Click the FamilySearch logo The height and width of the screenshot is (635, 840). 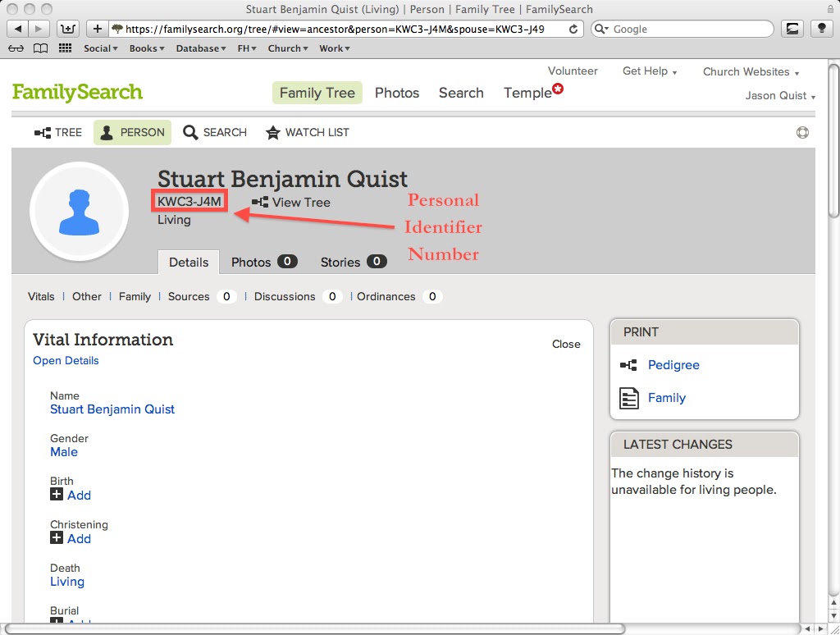[78, 92]
